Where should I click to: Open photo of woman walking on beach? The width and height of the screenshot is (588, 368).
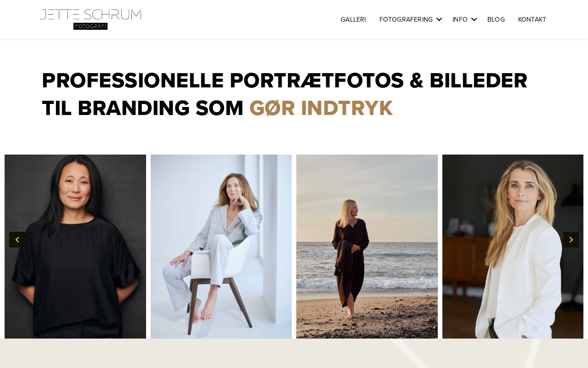(367, 247)
